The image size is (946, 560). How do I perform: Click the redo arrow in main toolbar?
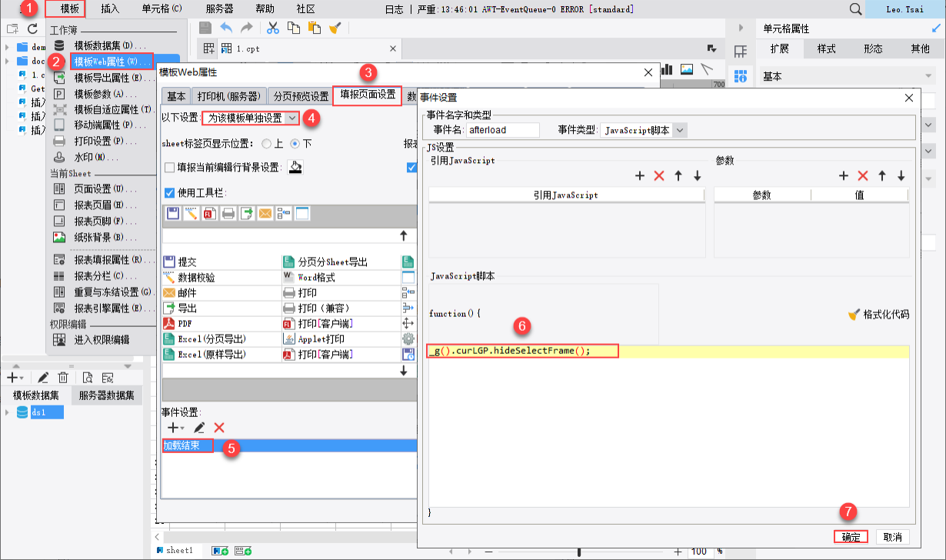246,28
